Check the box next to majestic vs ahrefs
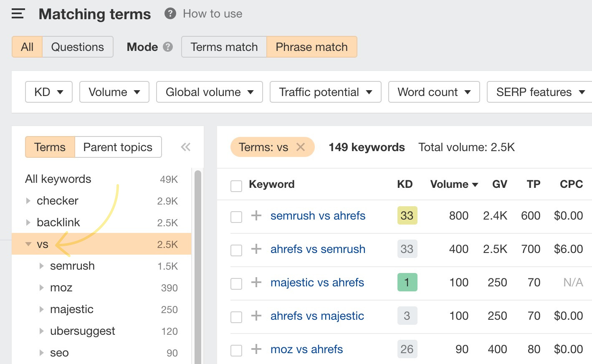Screen dimensions: 592x364 click(x=236, y=283)
